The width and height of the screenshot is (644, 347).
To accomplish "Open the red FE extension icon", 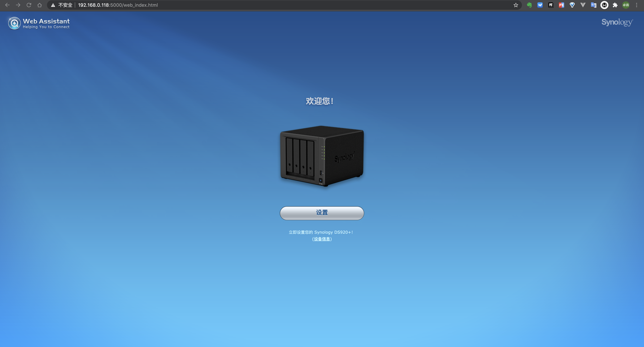I will [561, 5].
